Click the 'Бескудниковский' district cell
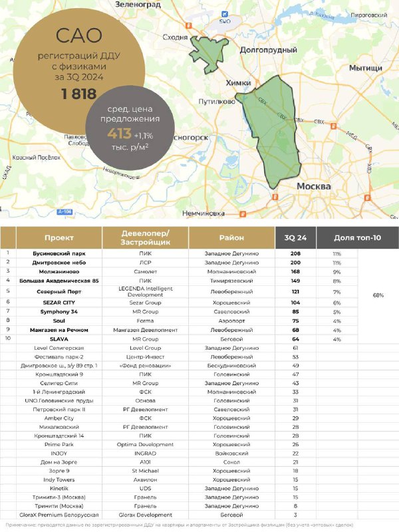This screenshot has width=399, height=532. pyautogui.click(x=231, y=365)
